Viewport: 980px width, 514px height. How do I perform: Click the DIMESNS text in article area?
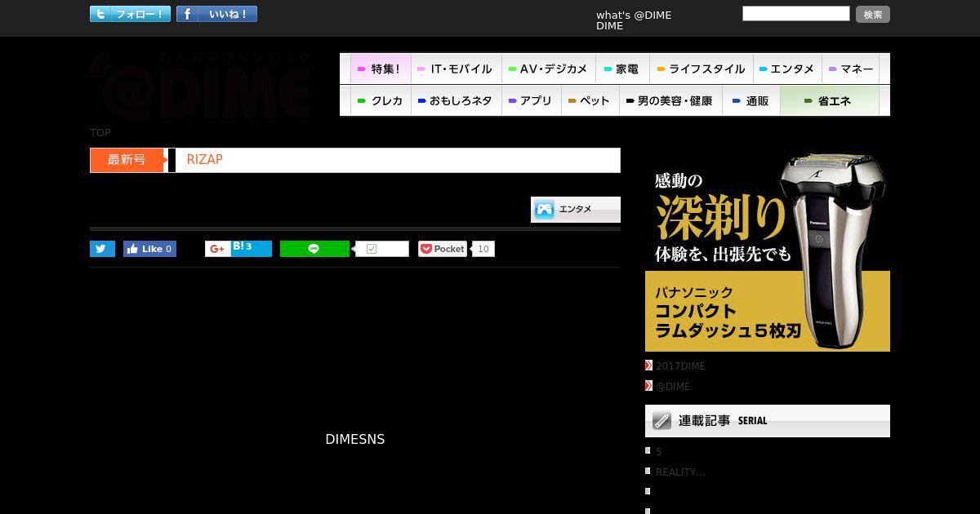[x=354, y=439]
